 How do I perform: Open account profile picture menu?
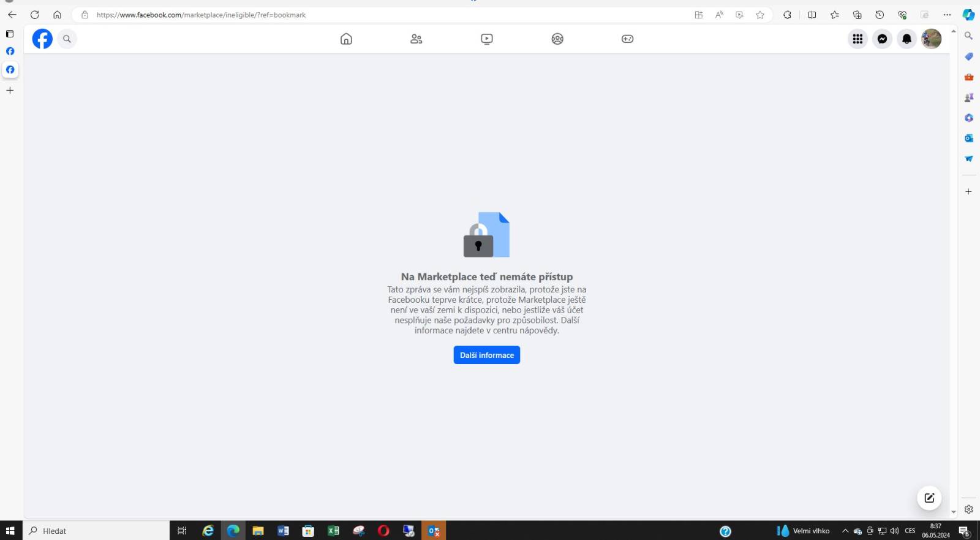click(932, 39)
